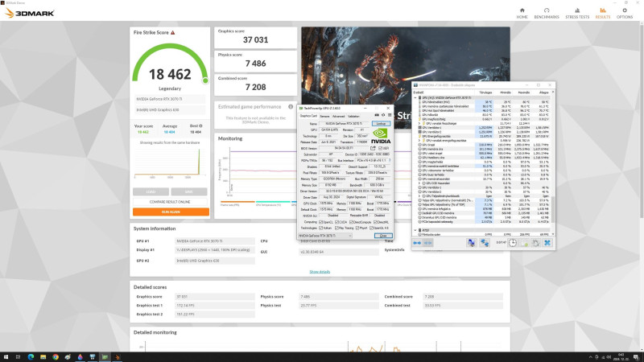Click the GPU name field in GPU-Z
This screenshot has width=644, height=362.
[345, 124]
